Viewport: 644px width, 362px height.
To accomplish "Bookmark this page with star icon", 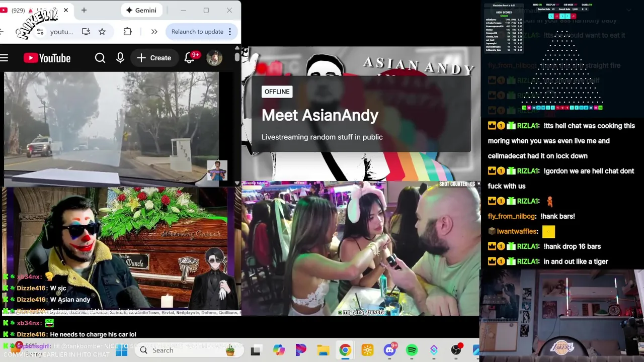I will point(102,32).
